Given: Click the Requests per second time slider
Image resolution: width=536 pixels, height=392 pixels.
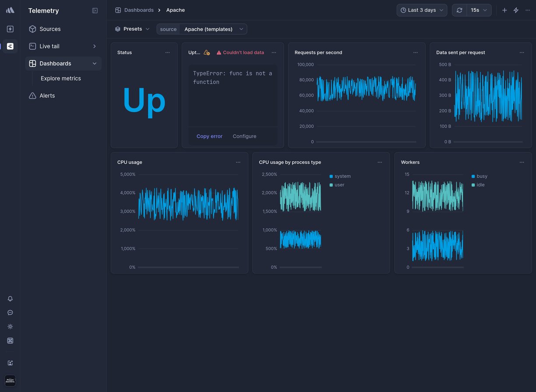Looking at the screenshot, I should click(366, 142).
